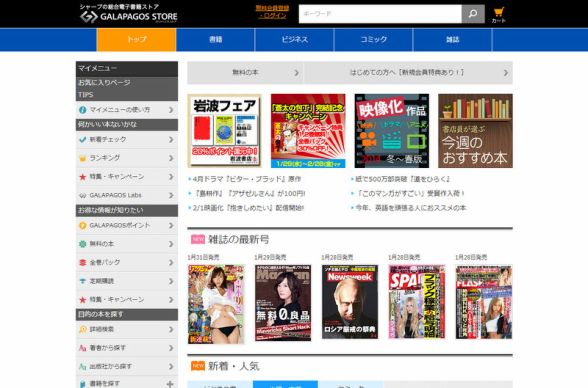Image resolution: width=588 pixels, height=388 pixels.
Task: Click the chevron on 定期購読 row
Action: [171, 281]
